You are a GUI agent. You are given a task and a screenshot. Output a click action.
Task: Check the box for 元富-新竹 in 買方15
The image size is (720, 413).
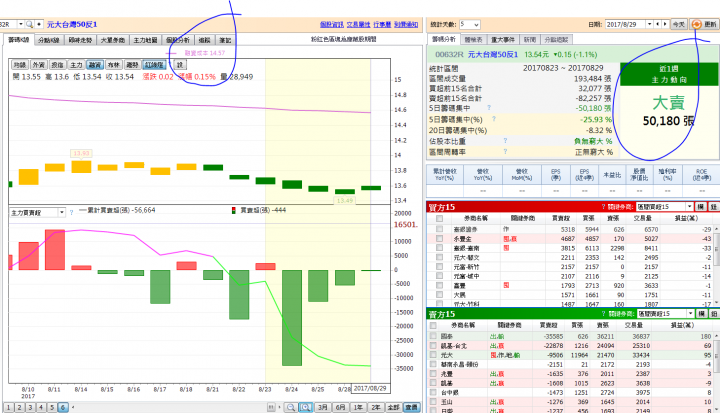pyautogui.click(x=439, y=266)
